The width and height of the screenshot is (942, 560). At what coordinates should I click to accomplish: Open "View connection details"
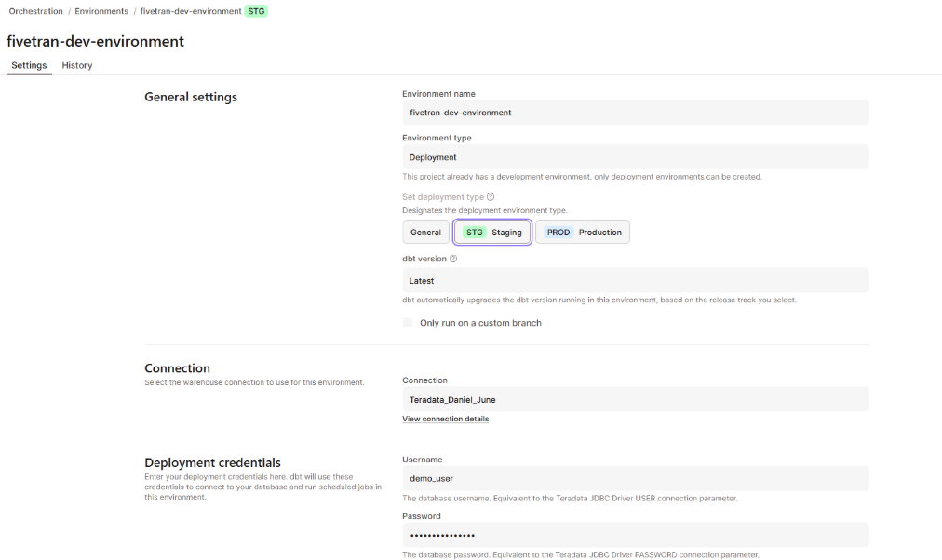[445, 419]
